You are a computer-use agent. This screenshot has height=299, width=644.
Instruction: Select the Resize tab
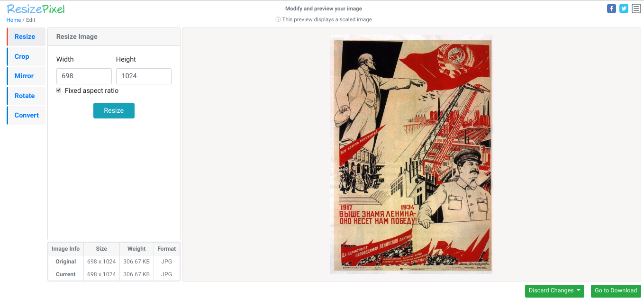click(x=26, y=36)
